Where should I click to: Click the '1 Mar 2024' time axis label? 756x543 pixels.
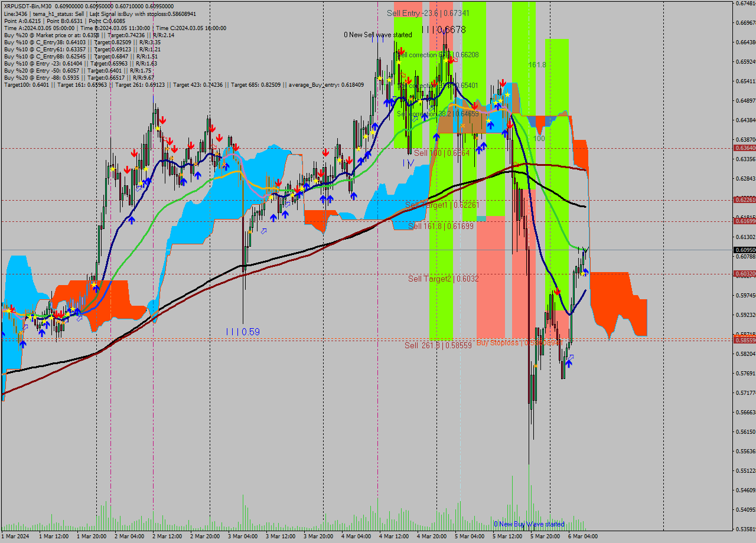(x=15, y=537)
